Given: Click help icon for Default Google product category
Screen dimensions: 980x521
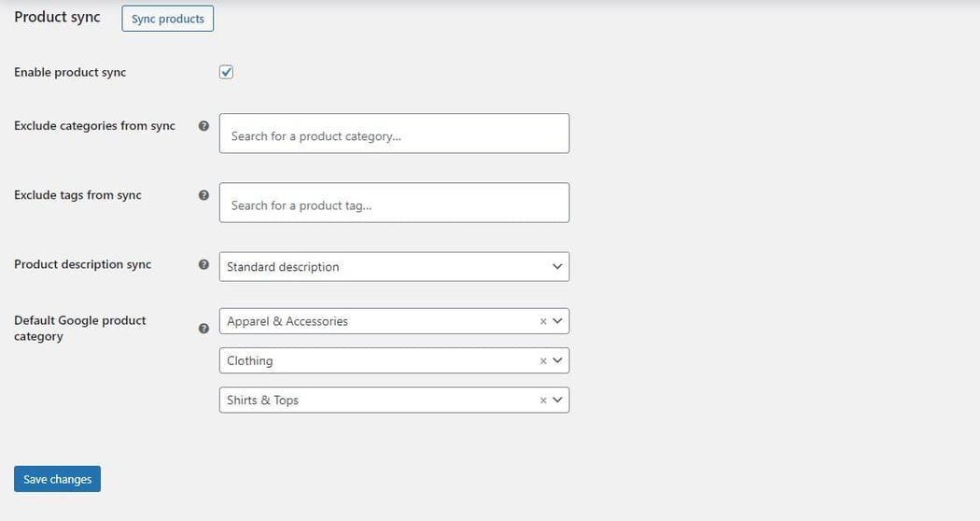Looking at the screenshot, I should (x=203, y=329).
